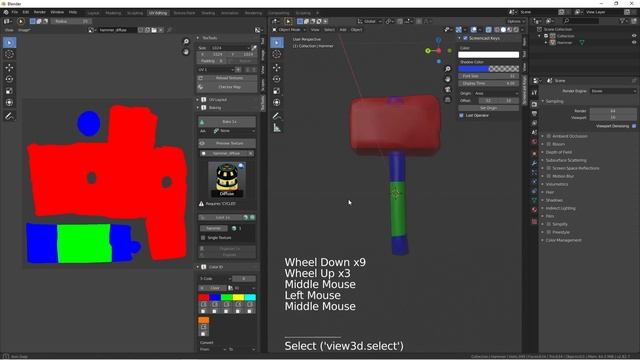The width and height of the screenshot is (640, 360).
Task: Open Object Mode dropdown in 3D viewport
Action: pos(289,30)
